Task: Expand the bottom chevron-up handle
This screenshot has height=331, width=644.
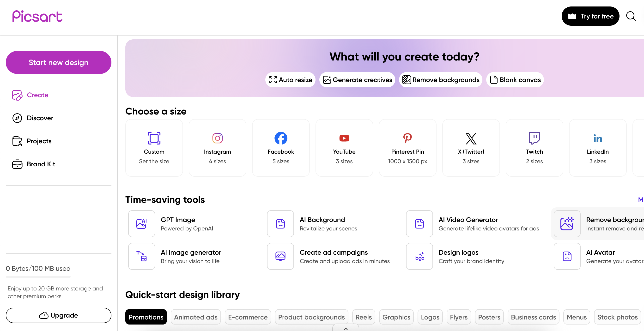Action: [346, 328]
